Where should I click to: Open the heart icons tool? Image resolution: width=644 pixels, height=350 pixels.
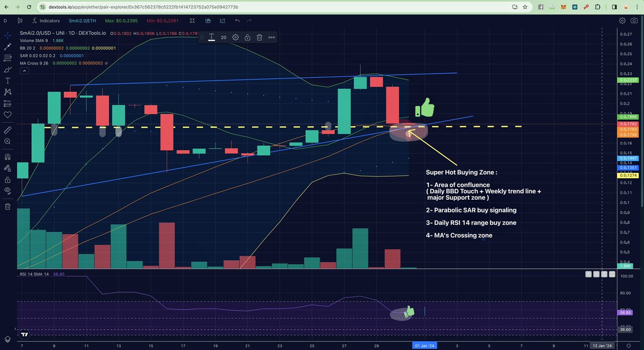[8, 114]
